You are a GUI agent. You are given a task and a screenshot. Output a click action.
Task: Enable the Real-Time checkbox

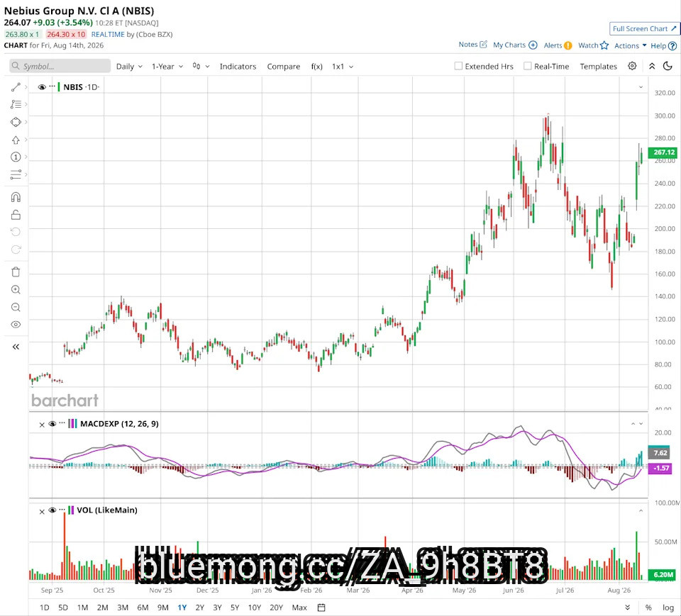coord(527,66)
